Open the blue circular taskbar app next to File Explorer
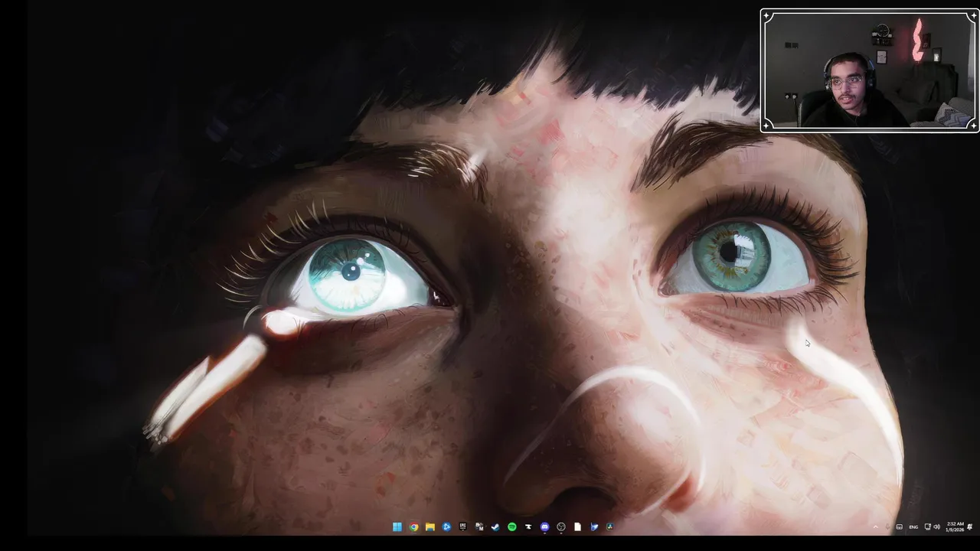Image resolution: width=980 pixels, height=551 pixels. point(446,527)
